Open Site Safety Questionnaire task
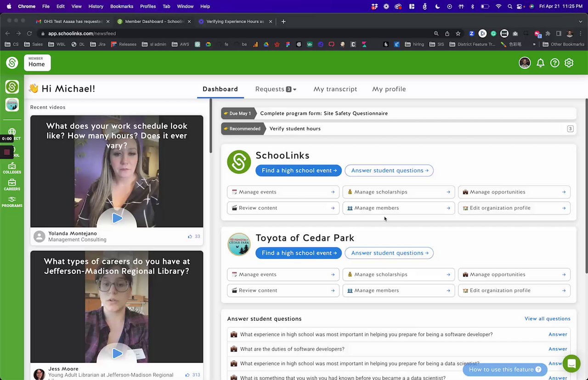The width and height of the screenshot is (588, 380). coord(398,113)
